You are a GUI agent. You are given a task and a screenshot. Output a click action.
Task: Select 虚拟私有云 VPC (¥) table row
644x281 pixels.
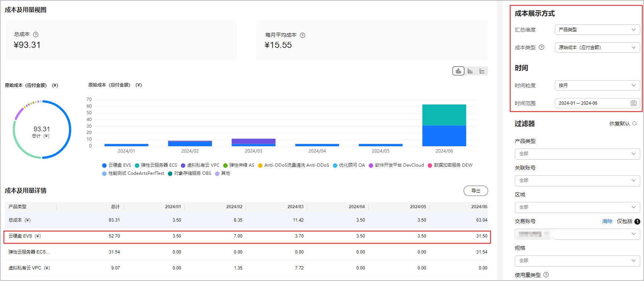click(x=247, y=268)
